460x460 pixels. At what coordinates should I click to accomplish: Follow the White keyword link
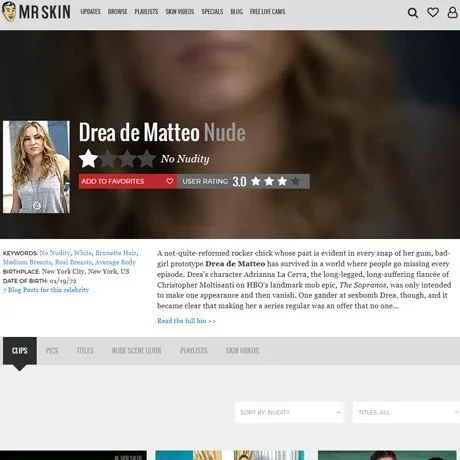82,253
